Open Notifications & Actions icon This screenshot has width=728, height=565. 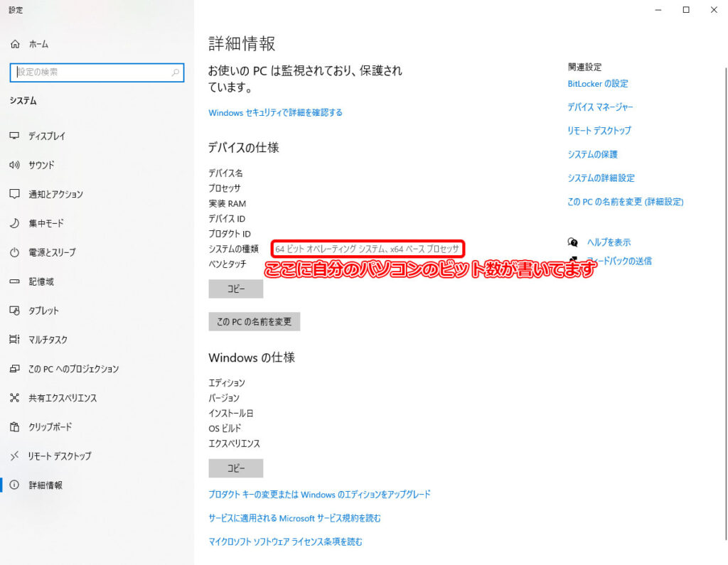[15, 194]
